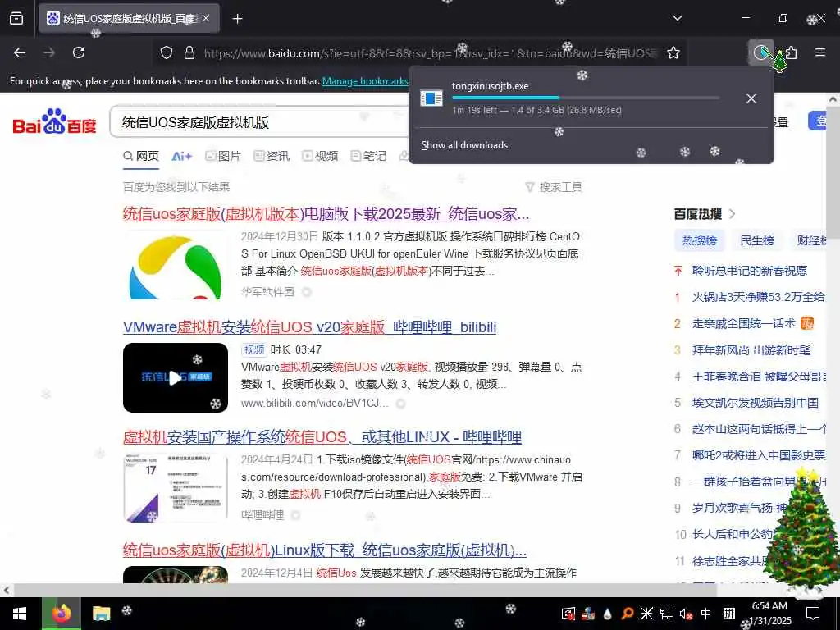
Task: Open result 统信uos家庭版(虚拟机)Linux版下载
Action: (x=325, y=550)
